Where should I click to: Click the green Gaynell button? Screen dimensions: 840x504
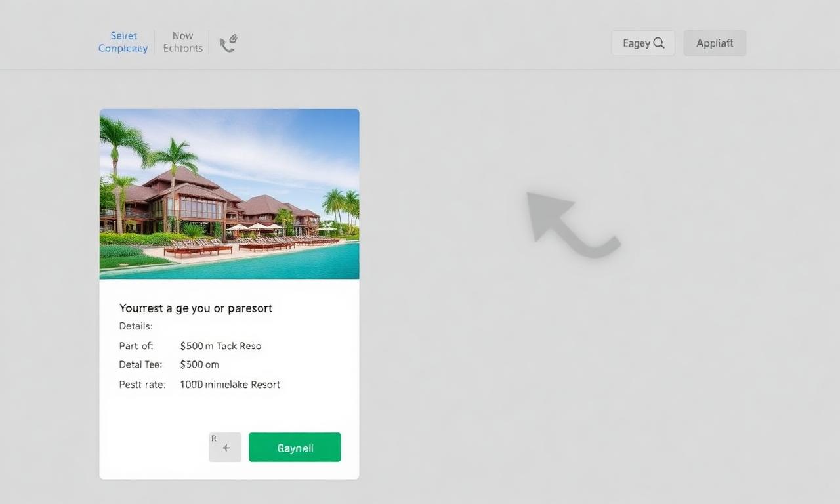click(x=295, y=448)
